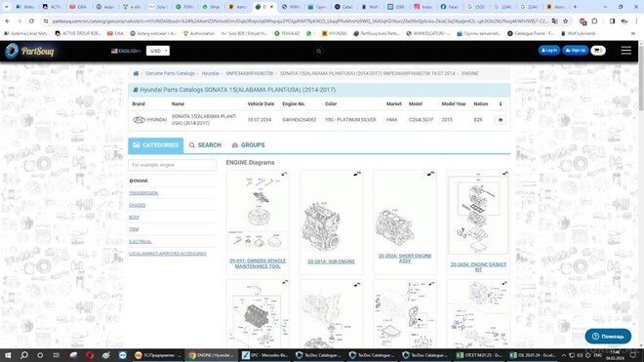Open the hamburger menu in the site header
Screen dimensions: 644x362
coord(625,50)
